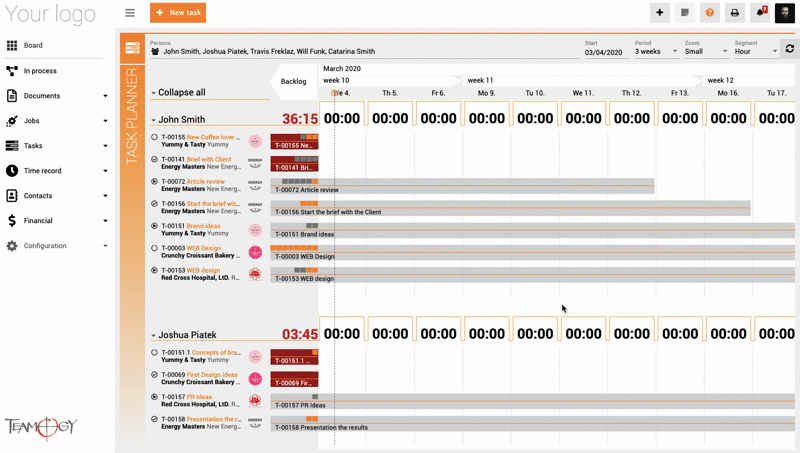Click the Documents file icon
Image resolution: width=800 pixels, height=453 pixels.
pyautogui.click(x=12, y=95)
